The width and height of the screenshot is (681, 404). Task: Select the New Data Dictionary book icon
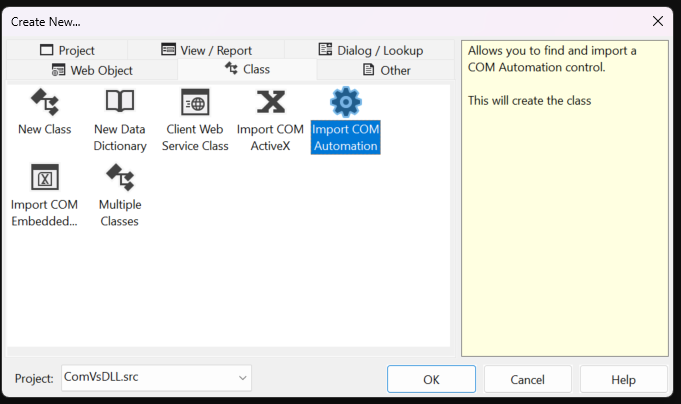point(120,102)
